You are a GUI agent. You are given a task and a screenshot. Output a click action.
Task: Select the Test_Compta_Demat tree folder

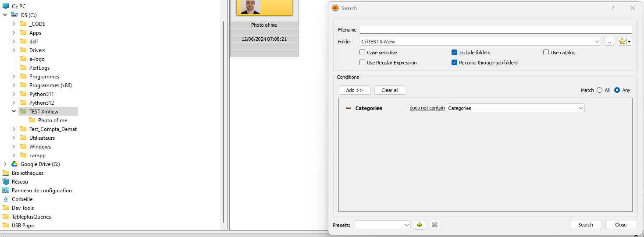[53, 129]
